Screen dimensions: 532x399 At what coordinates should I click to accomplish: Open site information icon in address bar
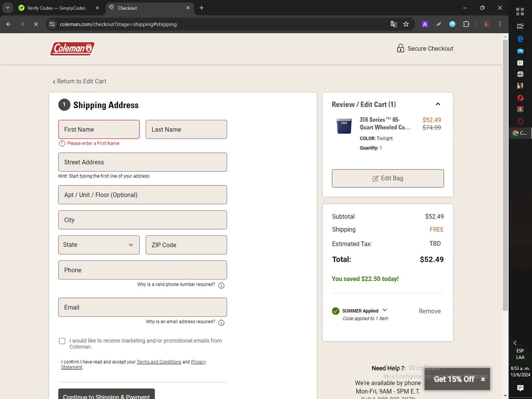tap(52, 24)
